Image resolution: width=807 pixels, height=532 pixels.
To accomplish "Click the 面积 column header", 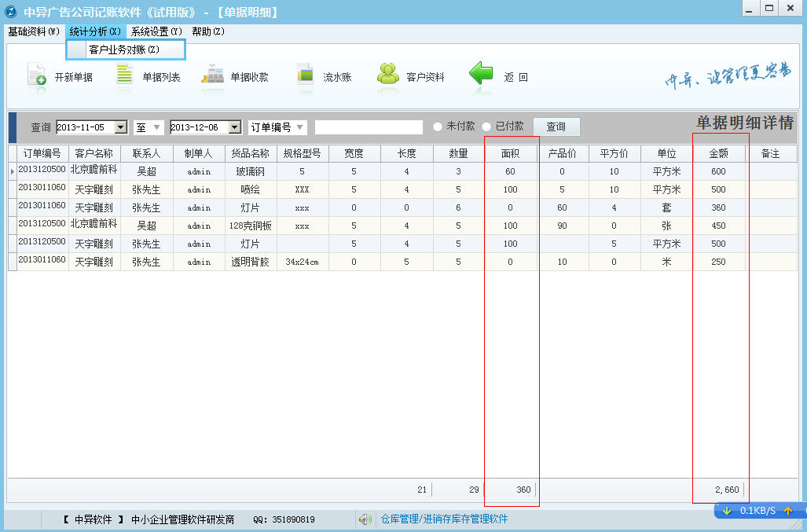I will [x=512, y=153].
